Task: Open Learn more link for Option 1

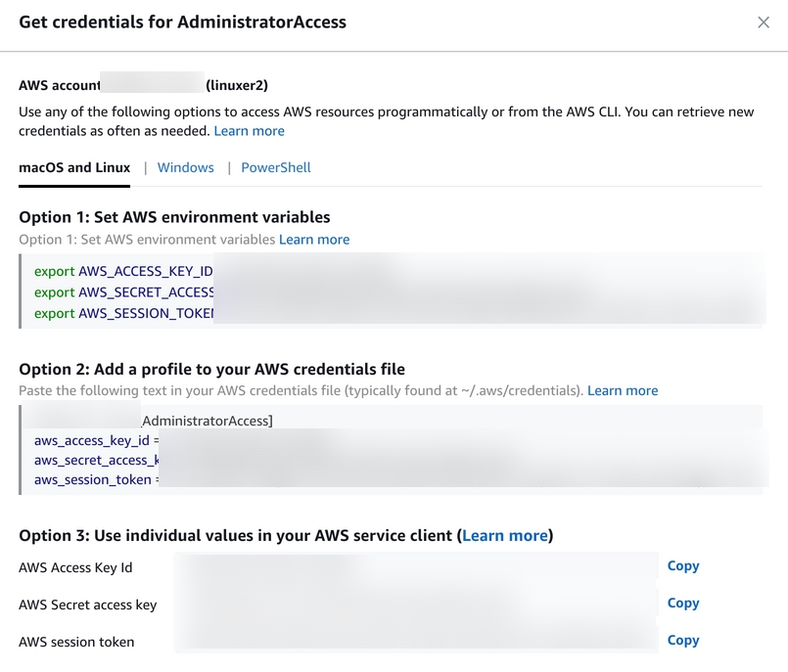Action: [x=314, y=240]
